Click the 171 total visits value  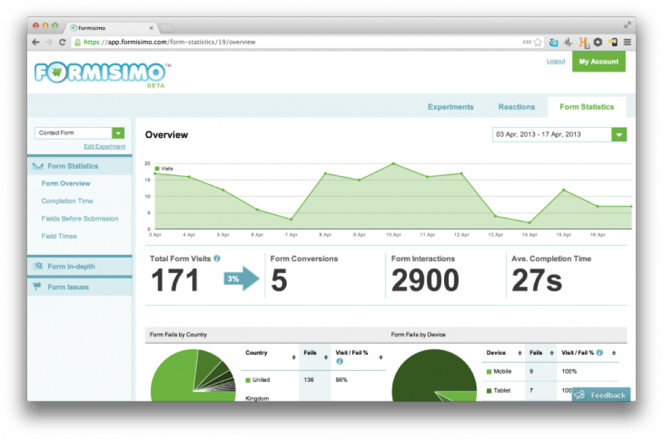point(175,280)
